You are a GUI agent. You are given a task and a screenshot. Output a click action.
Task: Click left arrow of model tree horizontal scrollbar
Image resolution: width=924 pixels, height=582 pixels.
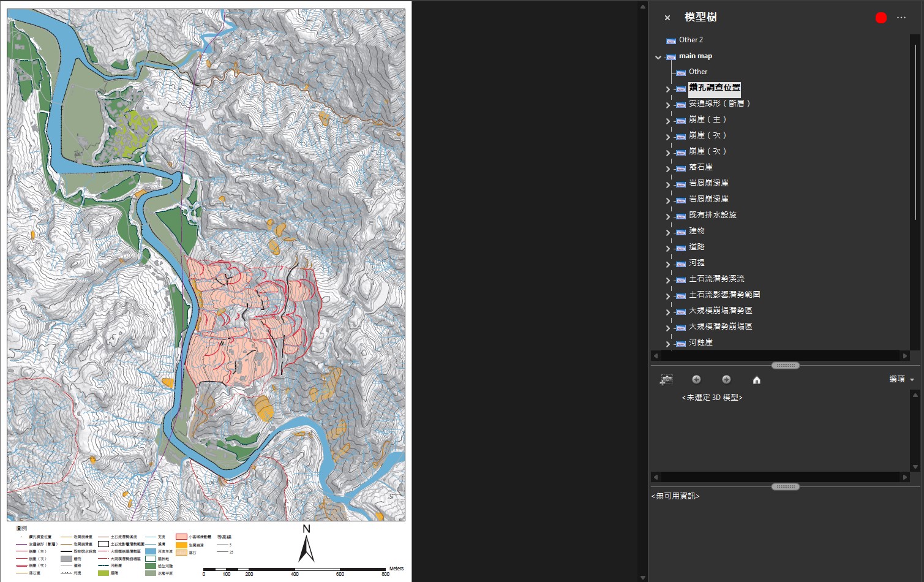(x=656, y=356)
